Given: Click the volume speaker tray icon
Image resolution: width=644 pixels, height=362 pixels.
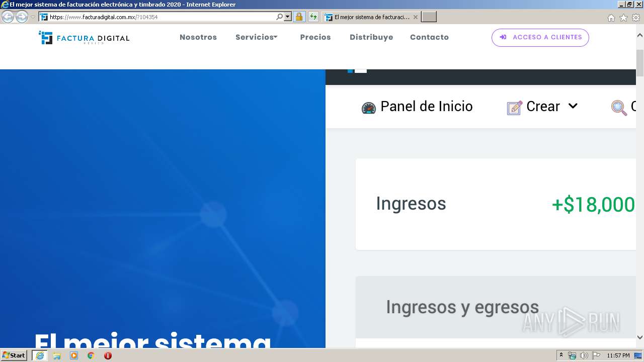Looking at the screenshot, I should [584, 355].
